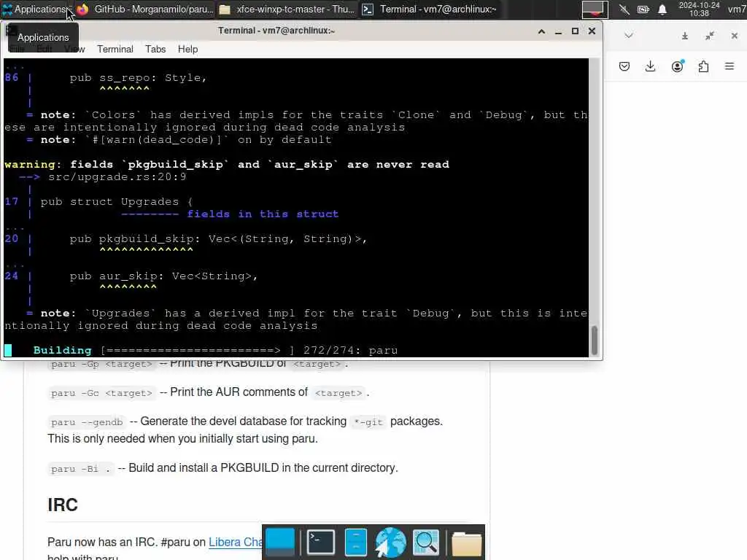Maximize the terminal window
The image size is (747, 560).
[575, 31]
